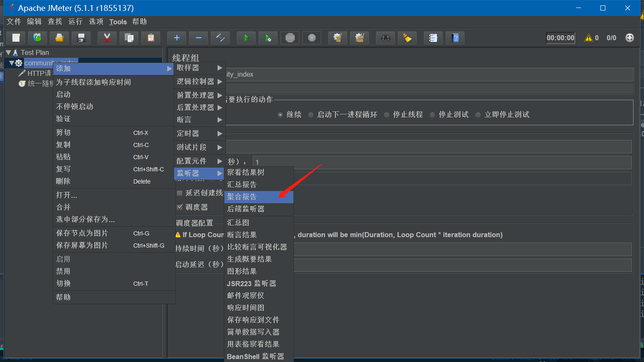Expand the 断言 submenu
This screenshot has width=644, height=362.
tap(200, 119)
